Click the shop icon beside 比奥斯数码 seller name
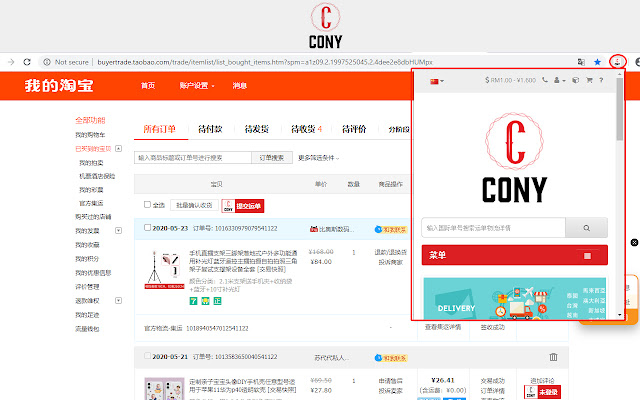Viewport: 640px width, 400px height. point(313,229)
